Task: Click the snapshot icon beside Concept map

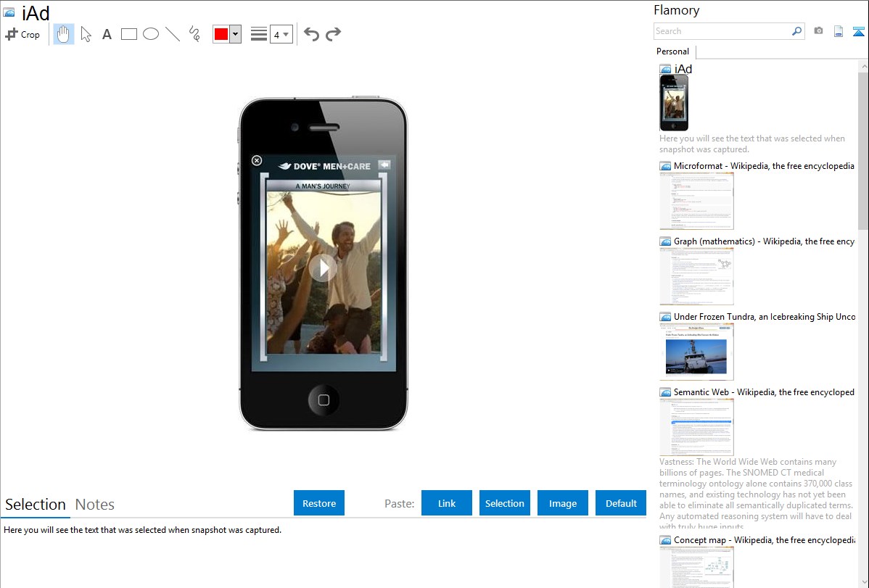Action: pyautogui.click(x=665, y=540)
